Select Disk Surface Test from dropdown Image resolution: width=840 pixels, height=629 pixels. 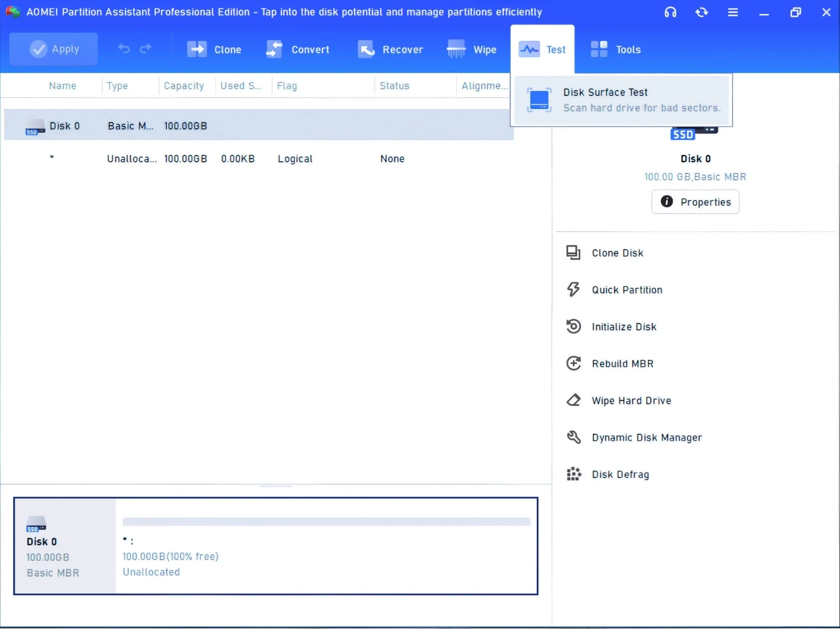[x=622, y=100]
